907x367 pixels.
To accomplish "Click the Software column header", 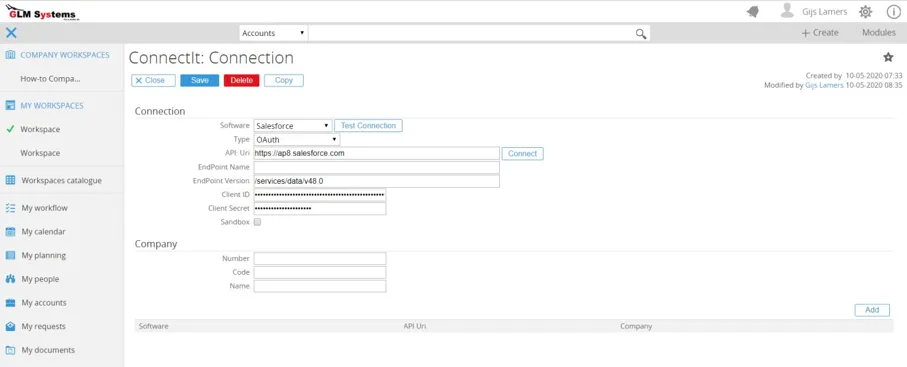I will click(x=153, y=326).
